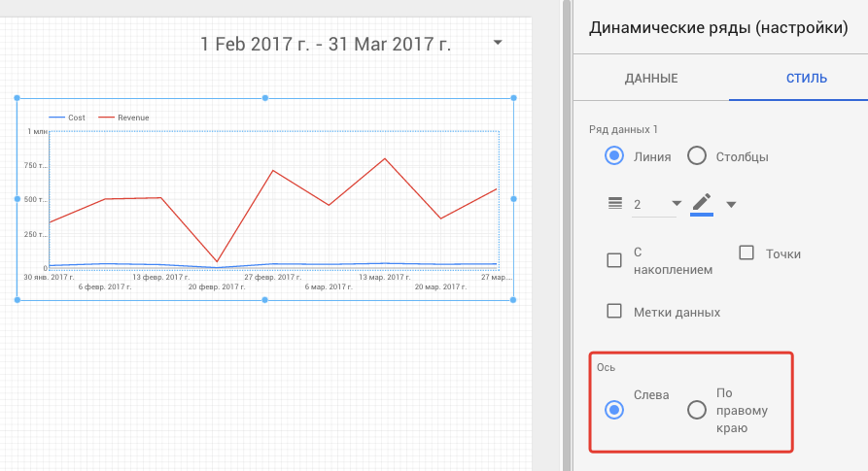Click the bottom-right chart resize handle

click(x=513, y=300)
